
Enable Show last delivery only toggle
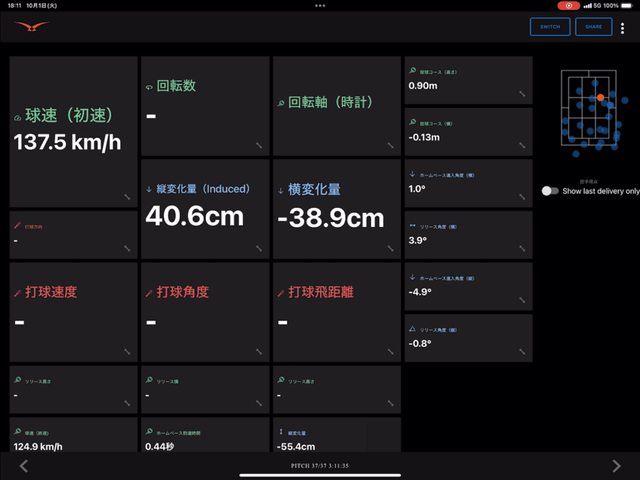pyautogui.click(x=549, y=191)
